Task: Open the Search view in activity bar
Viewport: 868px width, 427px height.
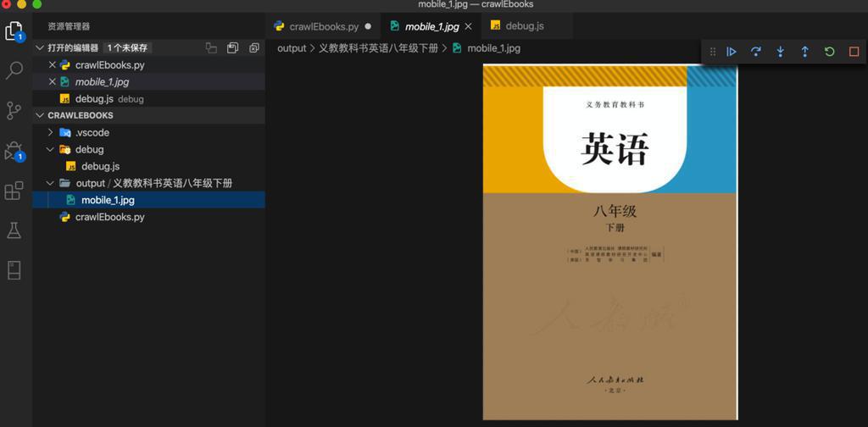Action: pos(14,70)
